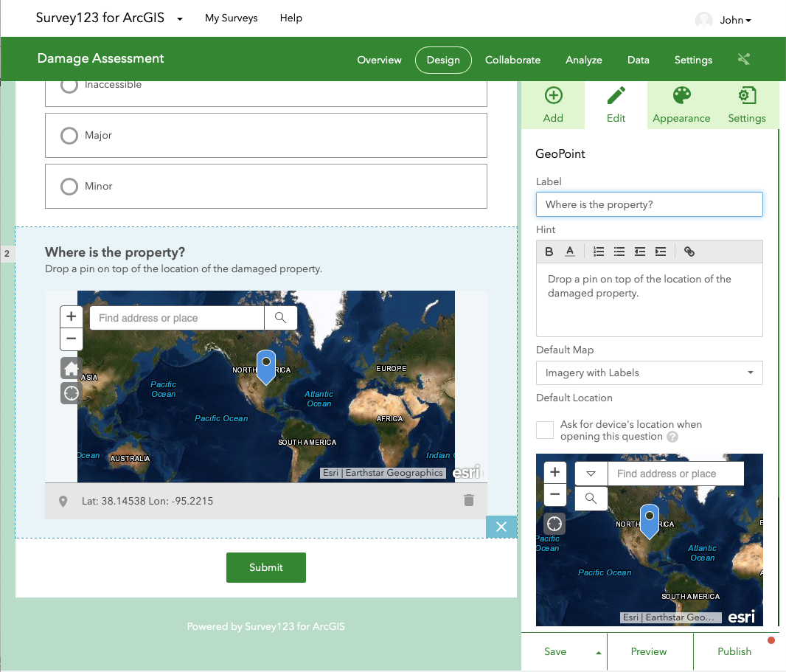The width and height of the screenshot is (786, 672).
Task: Switch to the Analyze tab
Action: pos(583,60)
